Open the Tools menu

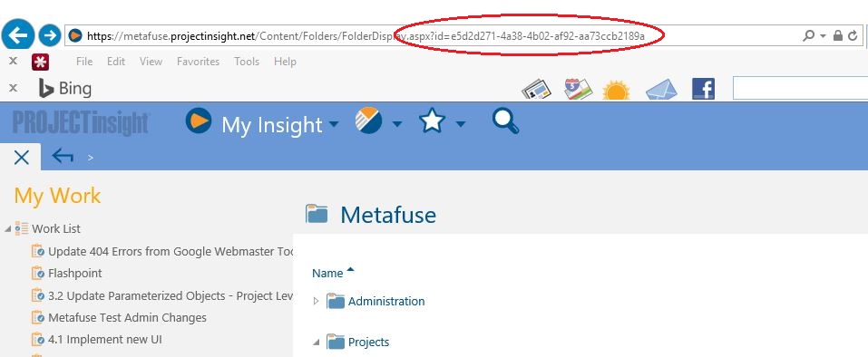[247, 62]
